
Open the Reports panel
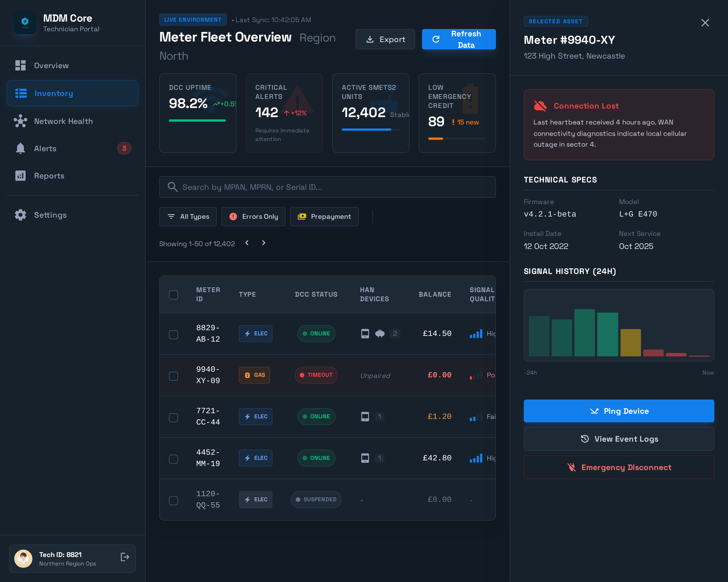point(49,176)
